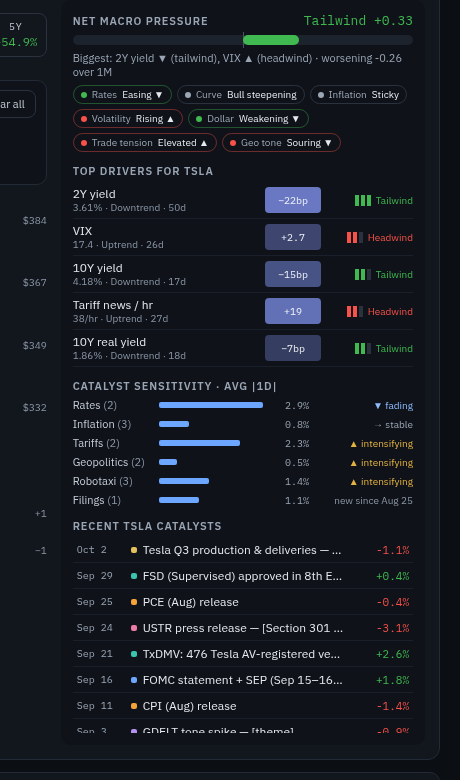
Task: Click the Geopolitics intensifying indicator
Action: (x=381, y=463)
